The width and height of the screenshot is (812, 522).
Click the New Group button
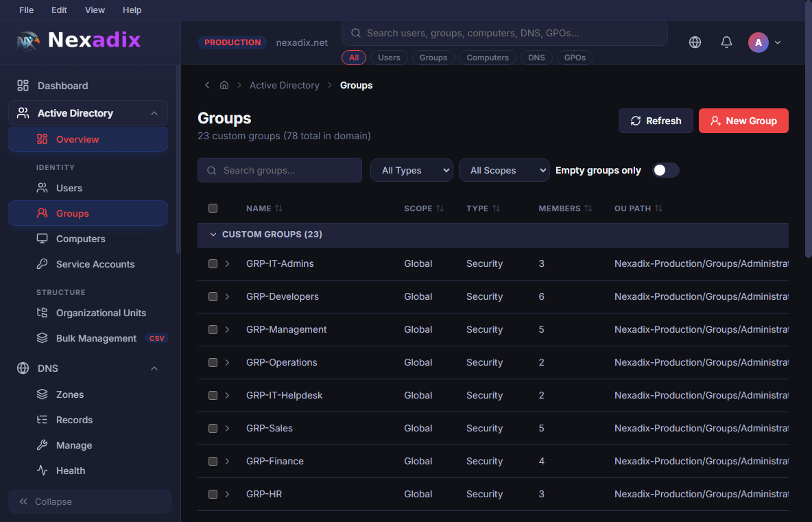(x=743, y=121)
